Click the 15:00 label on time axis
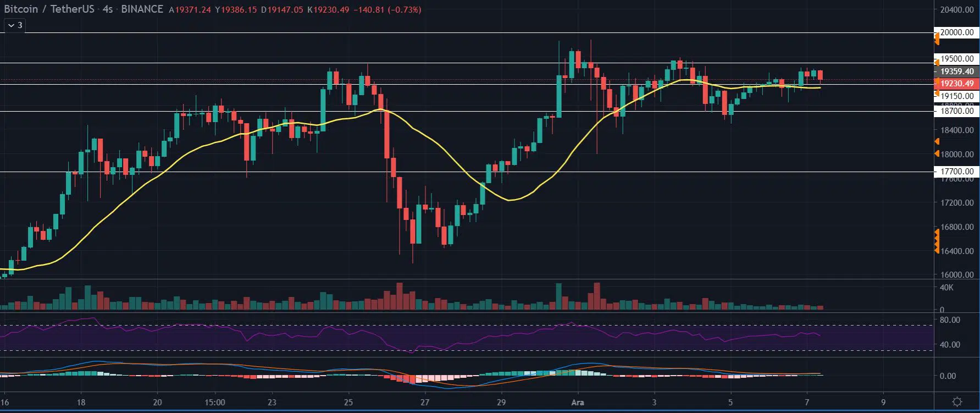Image resolution: width=980 pixels, height=413 pixels. coord(214,402)
